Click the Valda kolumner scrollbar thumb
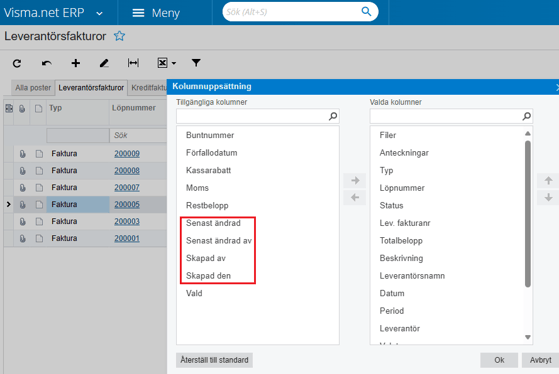 pos(528,214)
